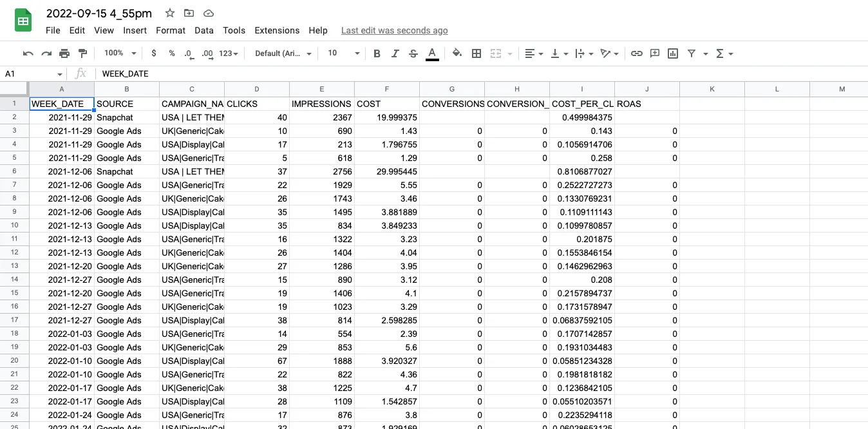Open the Format menu
Viewport: 868px width, 429px height.
[x=171, y=30]
